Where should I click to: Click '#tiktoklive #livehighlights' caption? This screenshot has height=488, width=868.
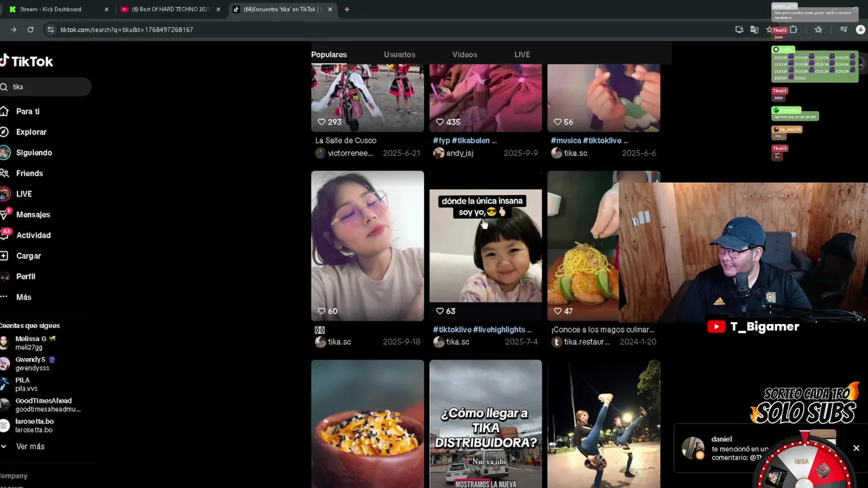click(x=482, y=329)
